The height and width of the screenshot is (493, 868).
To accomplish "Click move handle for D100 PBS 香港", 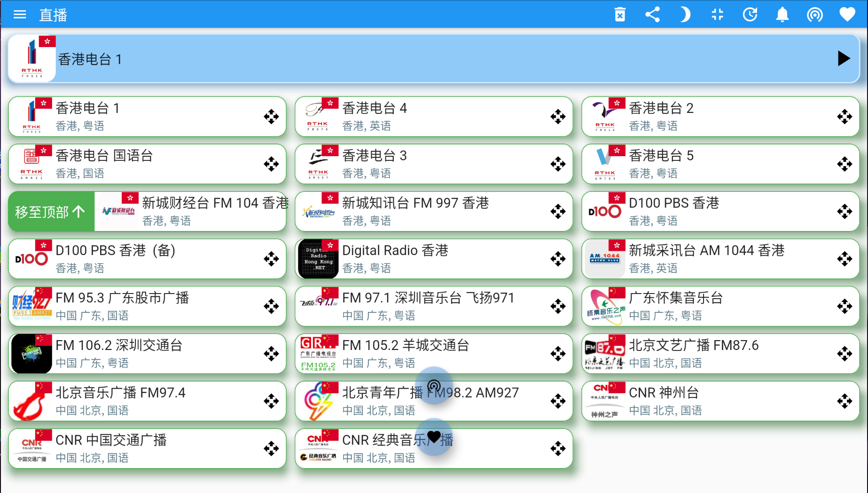I will tap(845, 212).
